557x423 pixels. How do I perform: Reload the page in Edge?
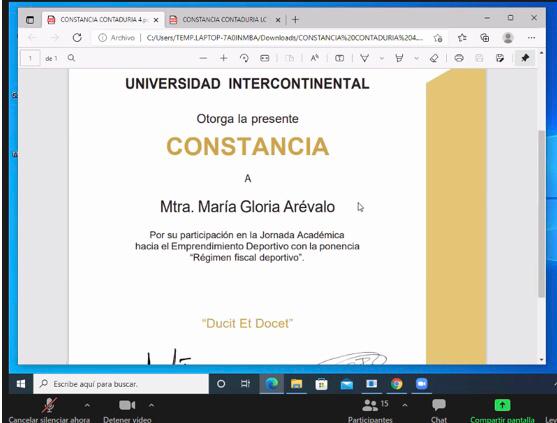[77, 38]
